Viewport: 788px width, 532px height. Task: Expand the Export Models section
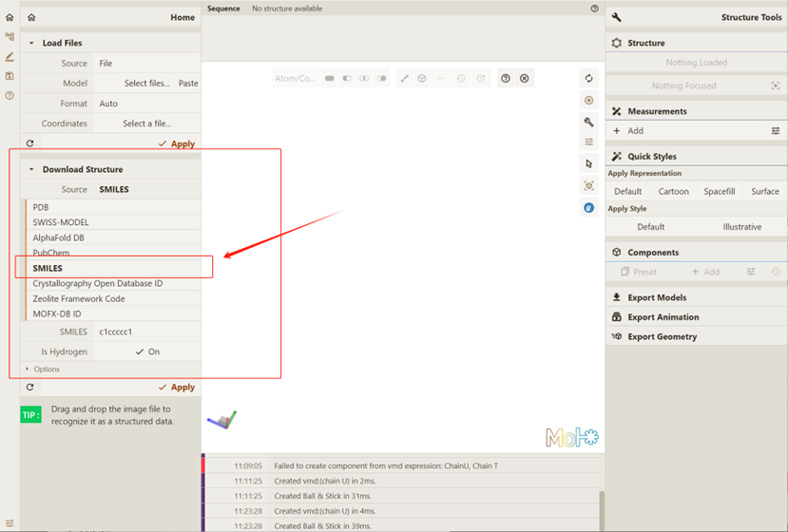[x=656, y=297]
